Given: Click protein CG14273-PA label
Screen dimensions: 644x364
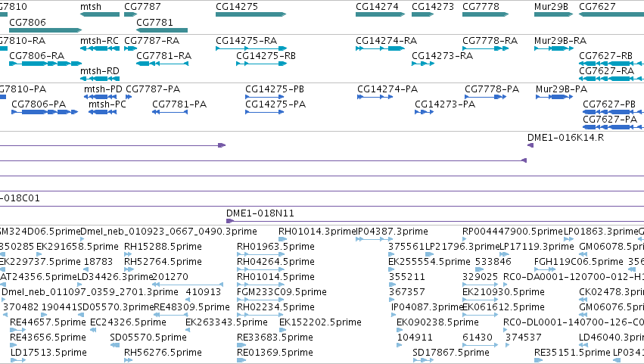Looking at the screenshot, I should 445,104.
